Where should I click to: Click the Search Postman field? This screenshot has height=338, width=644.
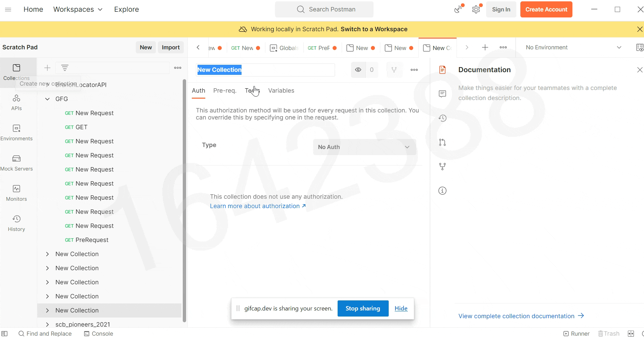coord(324,9)
